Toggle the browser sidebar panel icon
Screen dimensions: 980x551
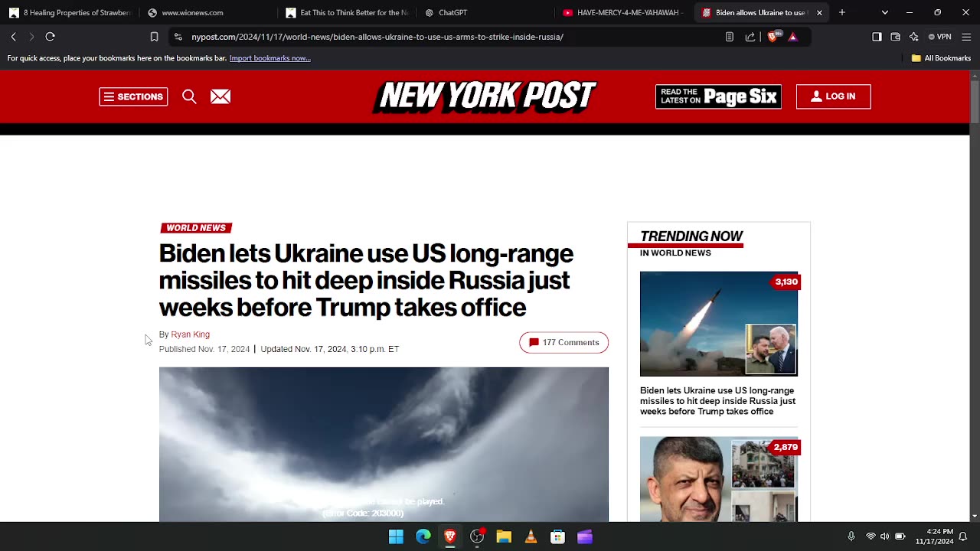pyautogui.click(x=877, y=37)
